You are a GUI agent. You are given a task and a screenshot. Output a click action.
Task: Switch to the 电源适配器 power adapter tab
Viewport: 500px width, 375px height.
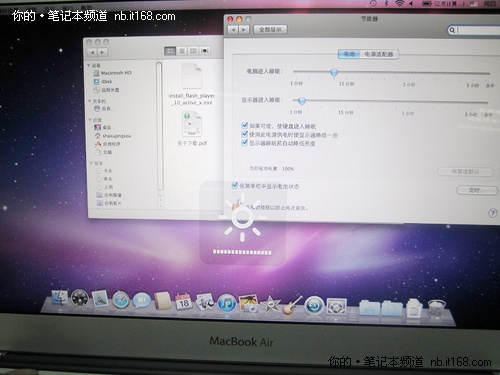(379, 54)
